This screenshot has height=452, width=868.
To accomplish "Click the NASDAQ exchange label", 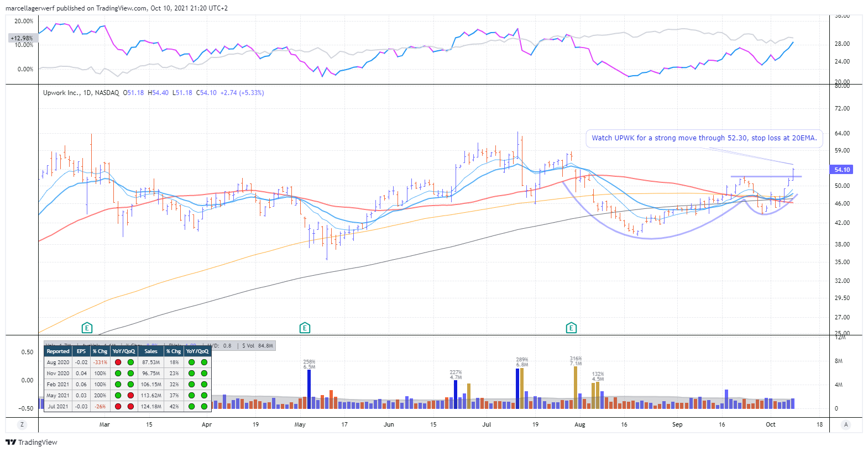I will tap(107, 93).
